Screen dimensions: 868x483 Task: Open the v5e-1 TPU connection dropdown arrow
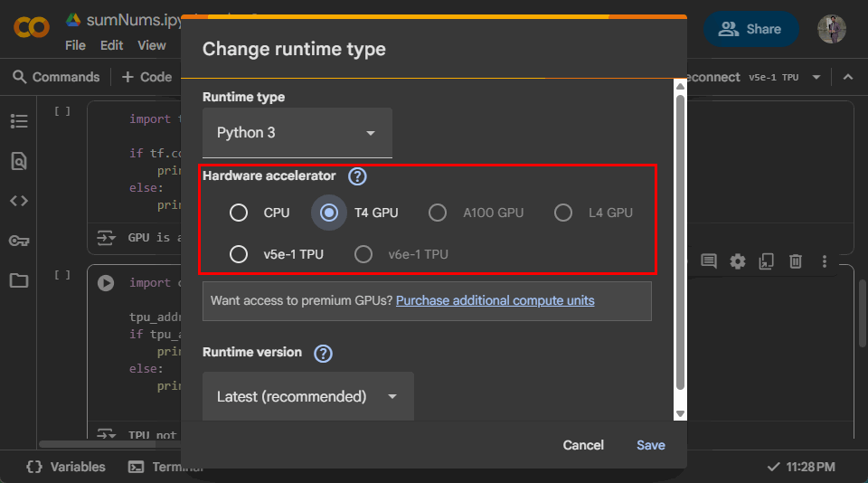pyautogui.click(x=816, y=77)
